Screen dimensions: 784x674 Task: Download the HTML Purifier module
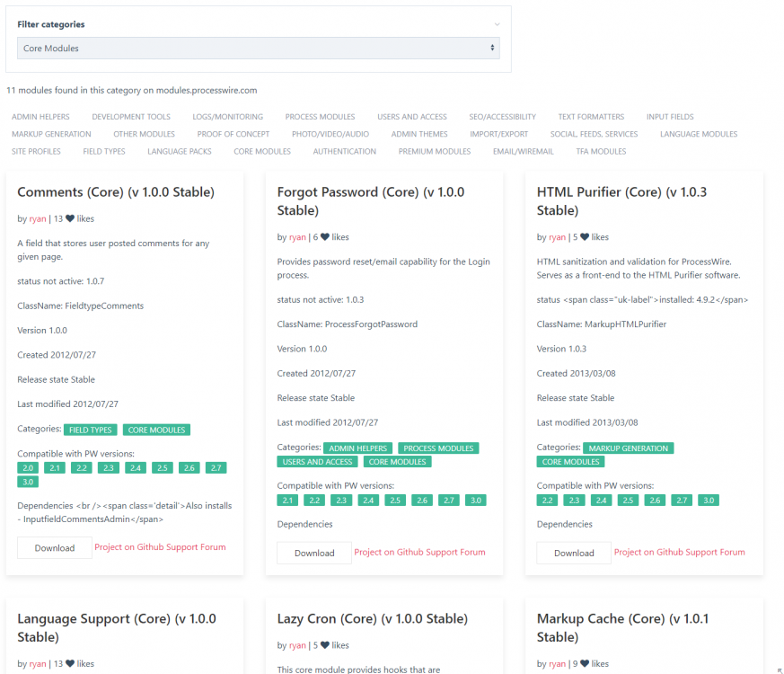574,553
